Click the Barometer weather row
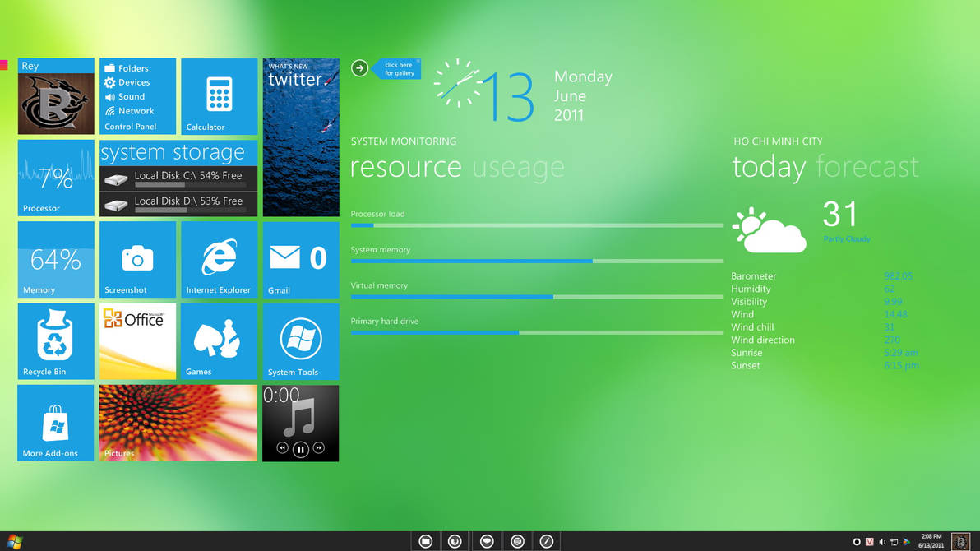 (822, 275)
